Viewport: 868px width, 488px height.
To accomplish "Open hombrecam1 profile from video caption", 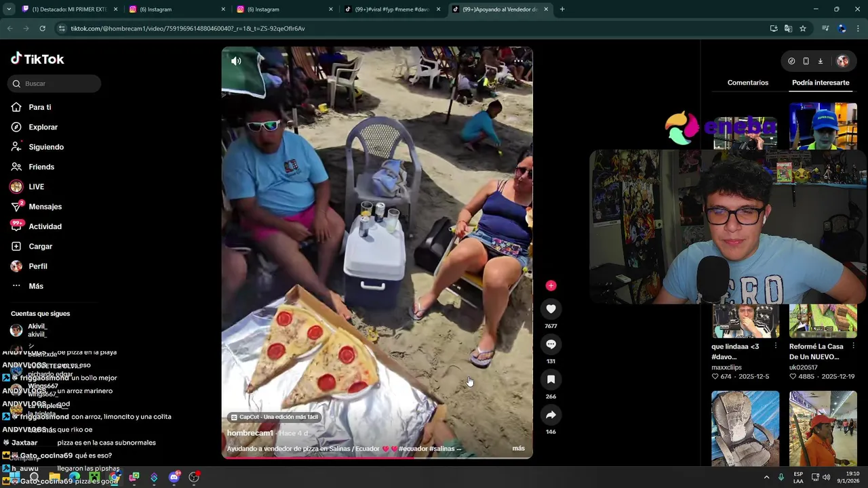I will [x=250, y=433].
